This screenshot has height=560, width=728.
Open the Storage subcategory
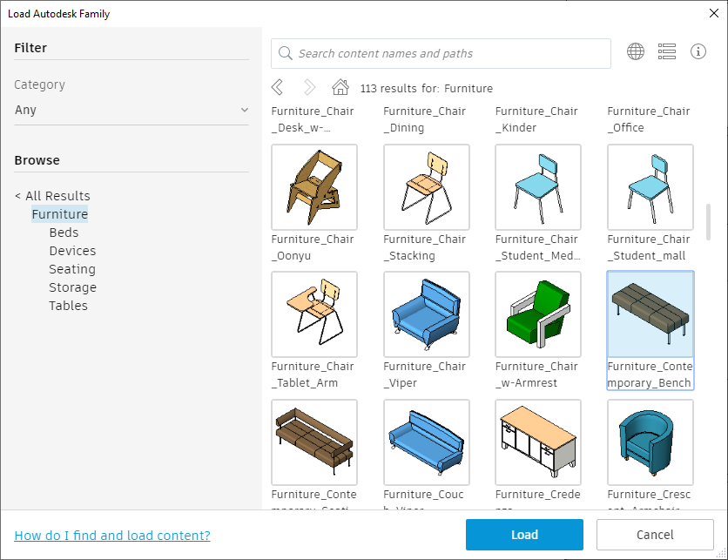(x=73, y=287)
